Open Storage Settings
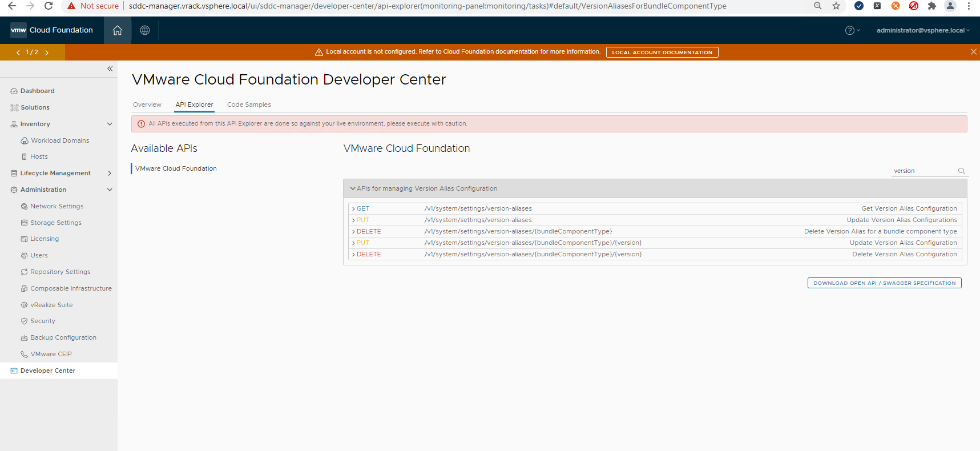980x451 pixels. [x=55, y=223]
